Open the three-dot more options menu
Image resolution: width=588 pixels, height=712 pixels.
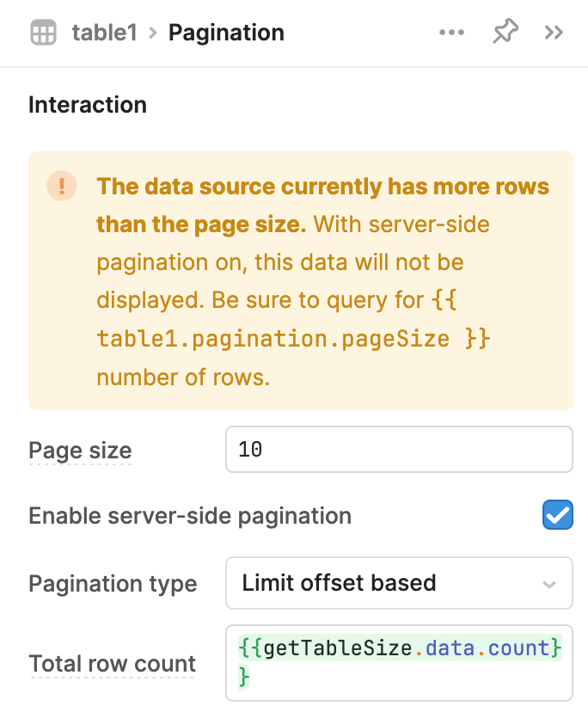pos(452,33)
